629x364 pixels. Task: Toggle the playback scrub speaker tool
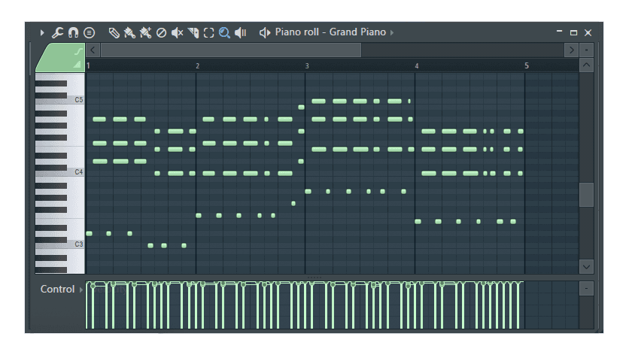click(x=240, y=32)
